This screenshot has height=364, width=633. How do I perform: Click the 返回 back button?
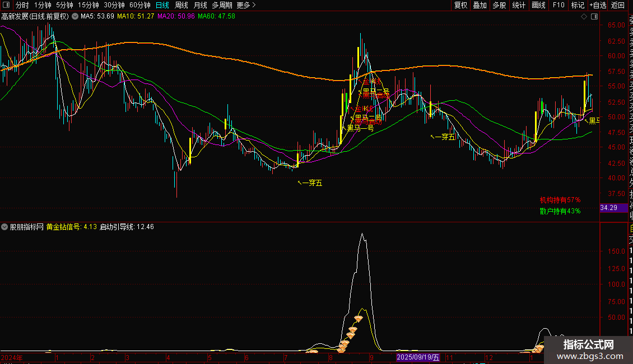617,5
